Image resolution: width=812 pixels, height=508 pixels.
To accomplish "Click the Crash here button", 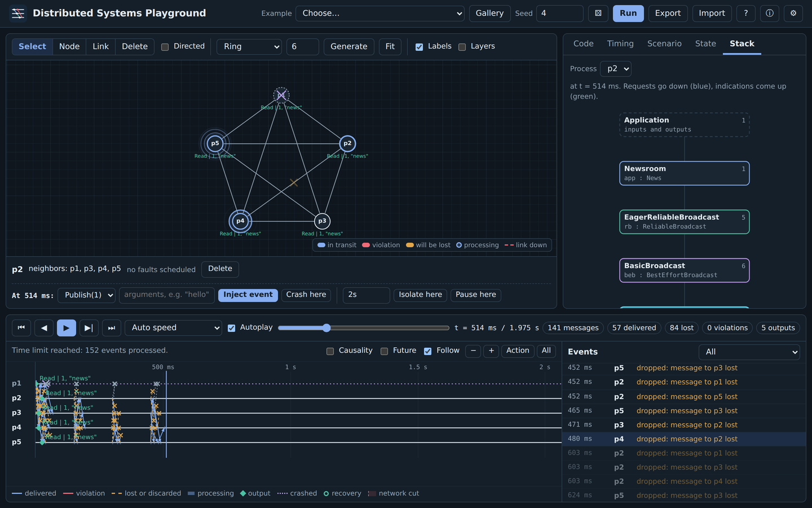I will (306, 295).
